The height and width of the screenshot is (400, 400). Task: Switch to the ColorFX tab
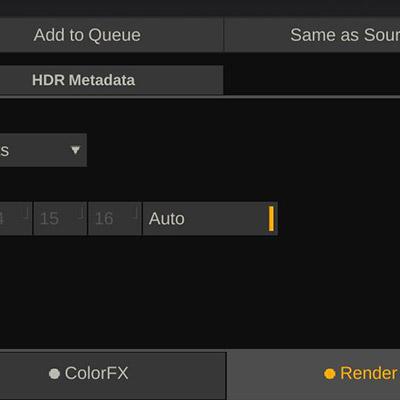click(113, 375)
